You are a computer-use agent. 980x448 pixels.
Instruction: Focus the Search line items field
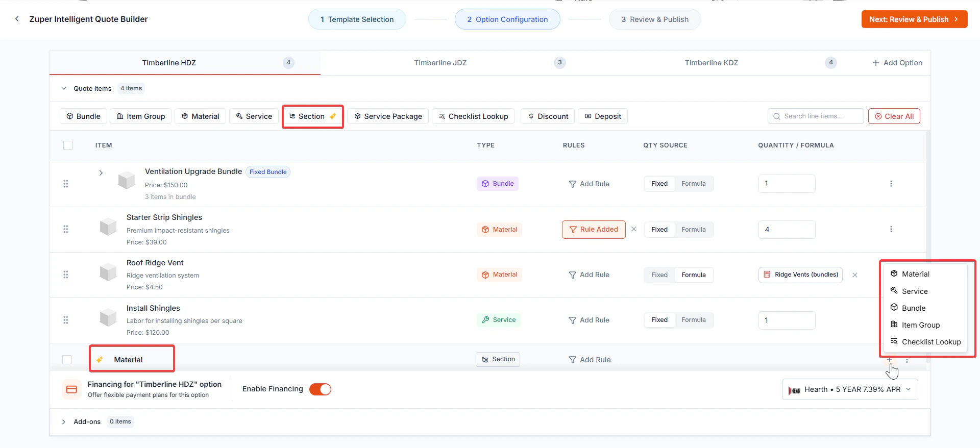[816, 116]
